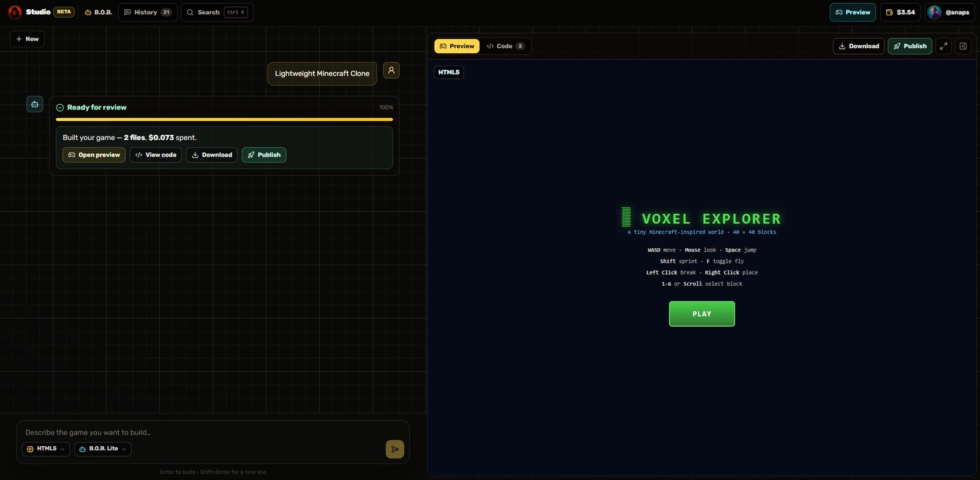This screenshot has height=480, width=980.
Task: Publish the game from the chat card
Action: [264, 155]
